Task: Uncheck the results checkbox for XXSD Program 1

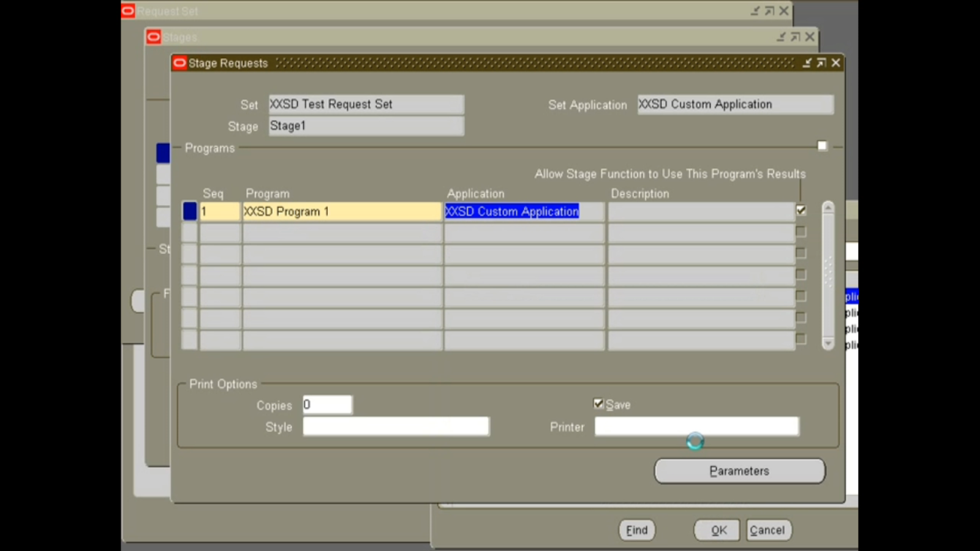Action: click(x=801, y=210)
